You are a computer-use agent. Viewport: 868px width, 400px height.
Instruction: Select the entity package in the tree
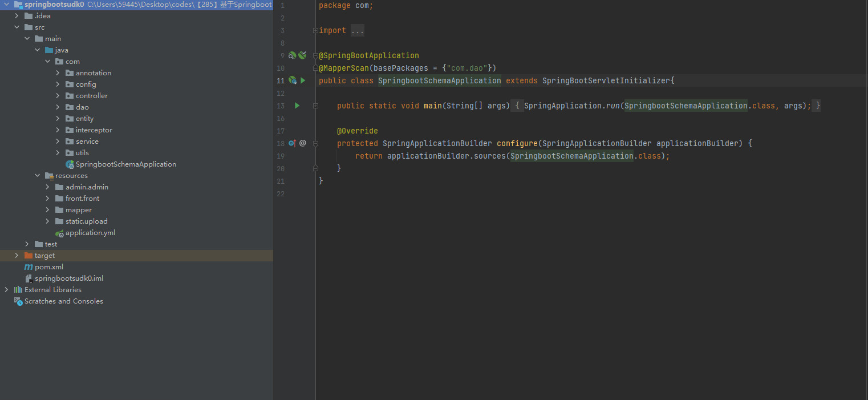[84, 119]
